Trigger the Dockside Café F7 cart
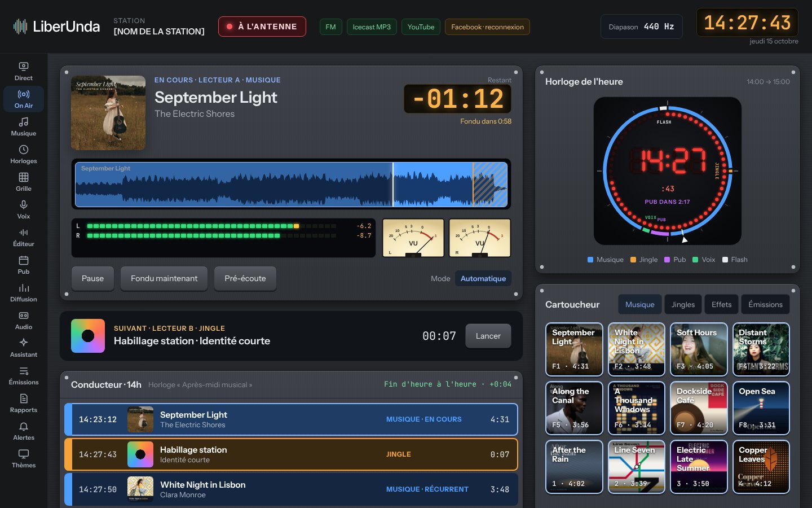 click(x=699, y=408)
